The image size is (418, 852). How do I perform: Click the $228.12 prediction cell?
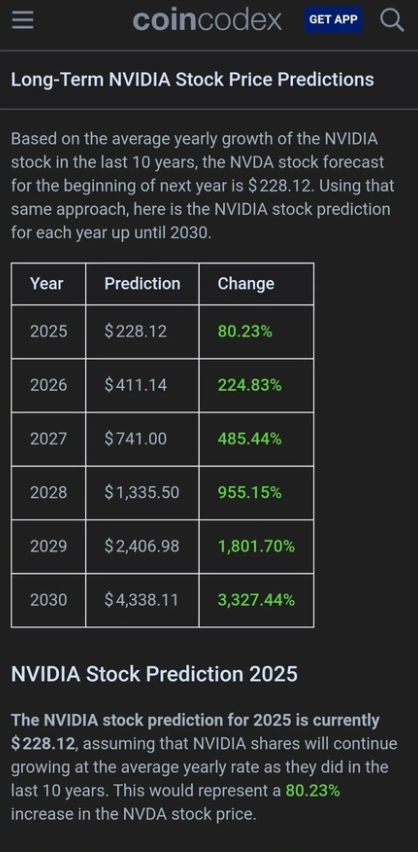coord(142,331)
